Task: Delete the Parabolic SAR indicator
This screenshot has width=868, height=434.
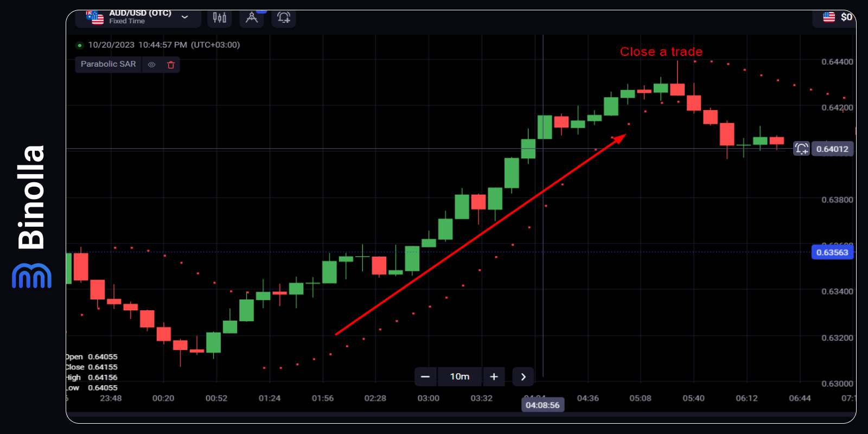Action: coord(171,65)
